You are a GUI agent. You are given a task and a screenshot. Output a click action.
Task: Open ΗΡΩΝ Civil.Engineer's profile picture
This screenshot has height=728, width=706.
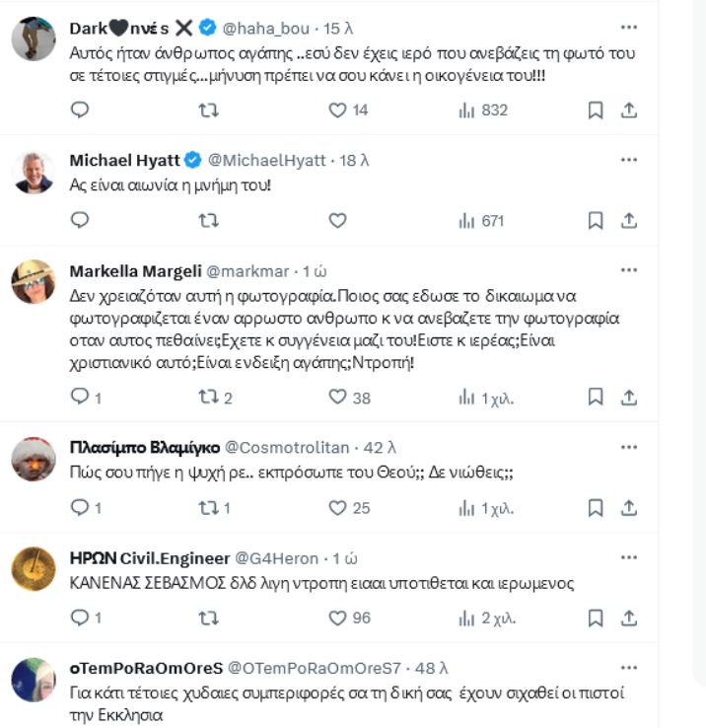pos(33,569)
